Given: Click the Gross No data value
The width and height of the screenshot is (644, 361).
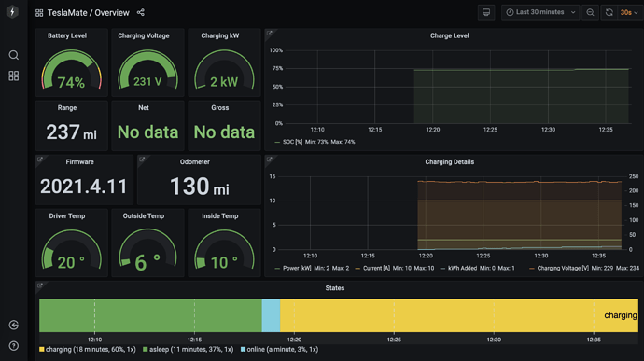Looking at the screenshot, I should tap(224, 132).
